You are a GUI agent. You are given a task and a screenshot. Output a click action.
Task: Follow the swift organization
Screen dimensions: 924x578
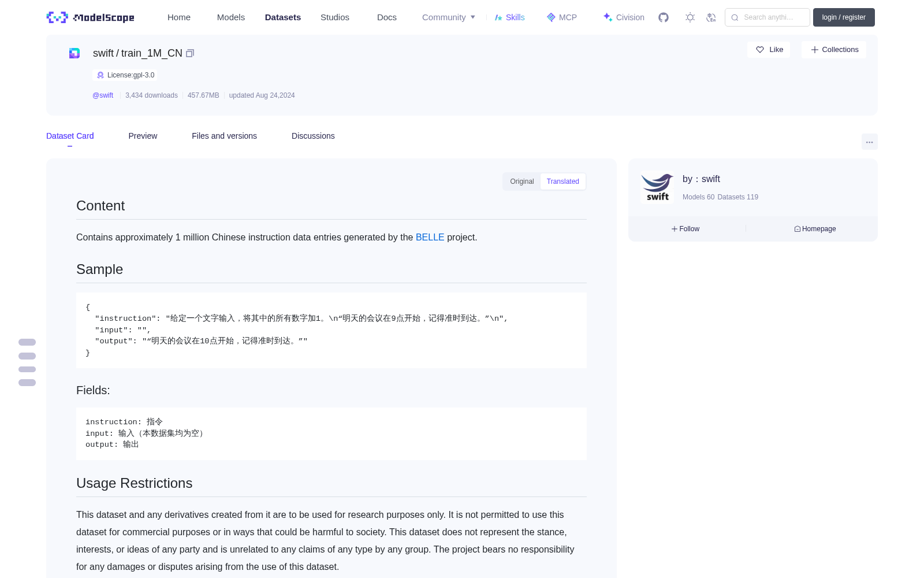(685, 229)
